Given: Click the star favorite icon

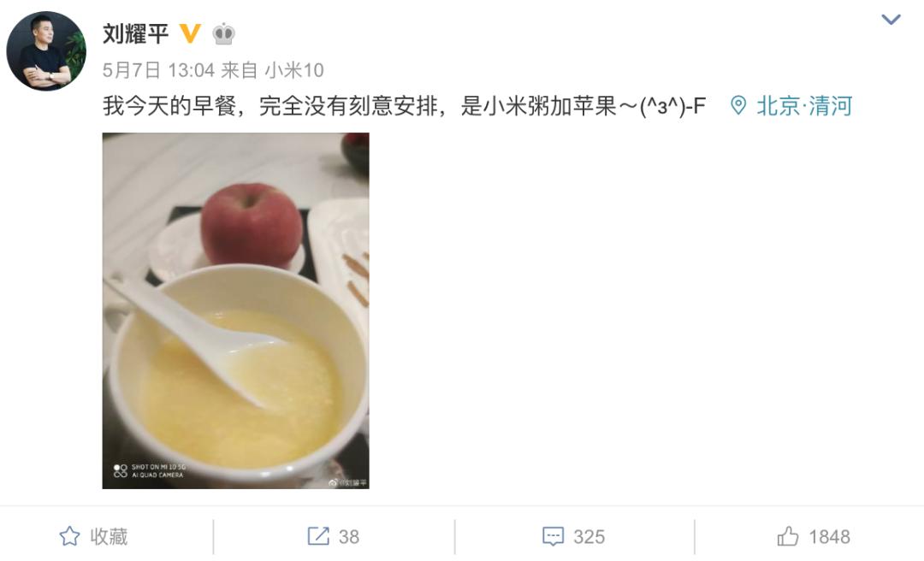Looking at the screenshot, I should (69, 536).
